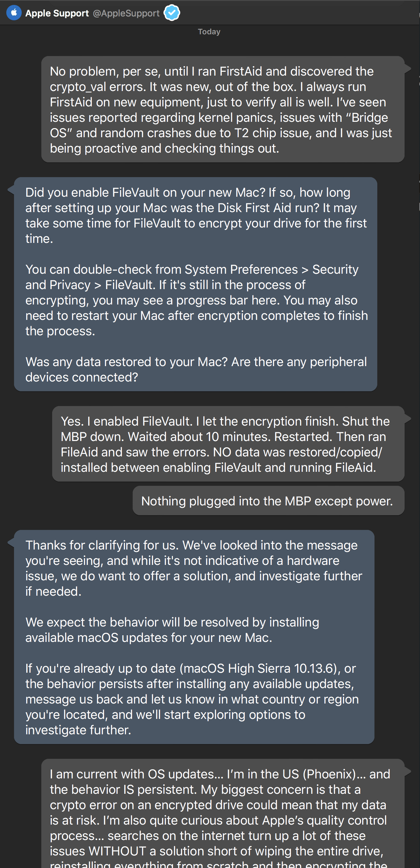Open the Apple Support profile name

pyautogui.click(x=57, y=13)
